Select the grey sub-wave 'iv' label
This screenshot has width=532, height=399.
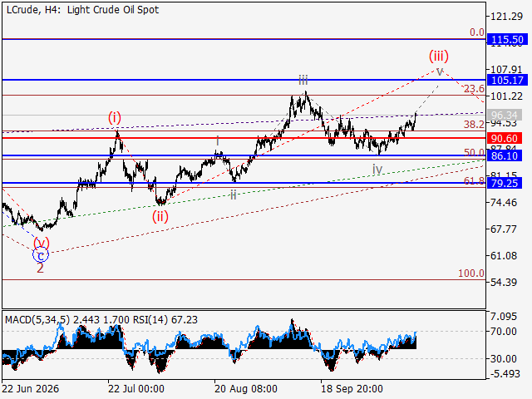click(377, 169)
